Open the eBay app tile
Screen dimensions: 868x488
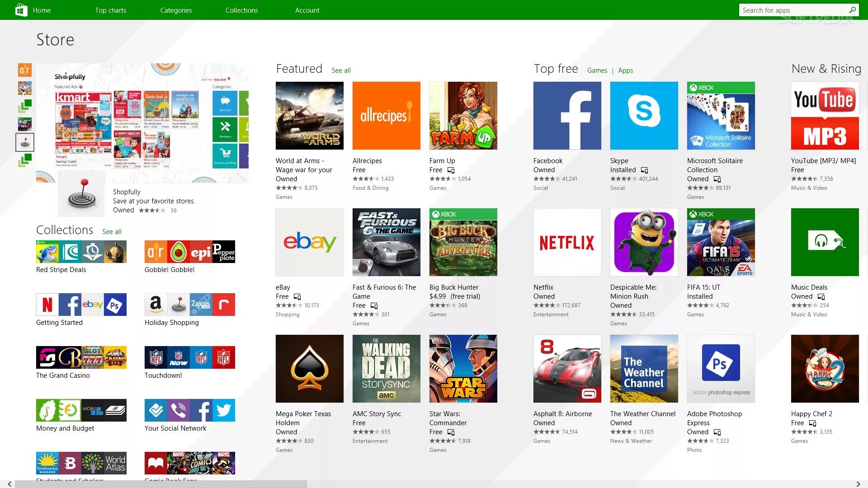pyautogui.click(x=309, y=242)
